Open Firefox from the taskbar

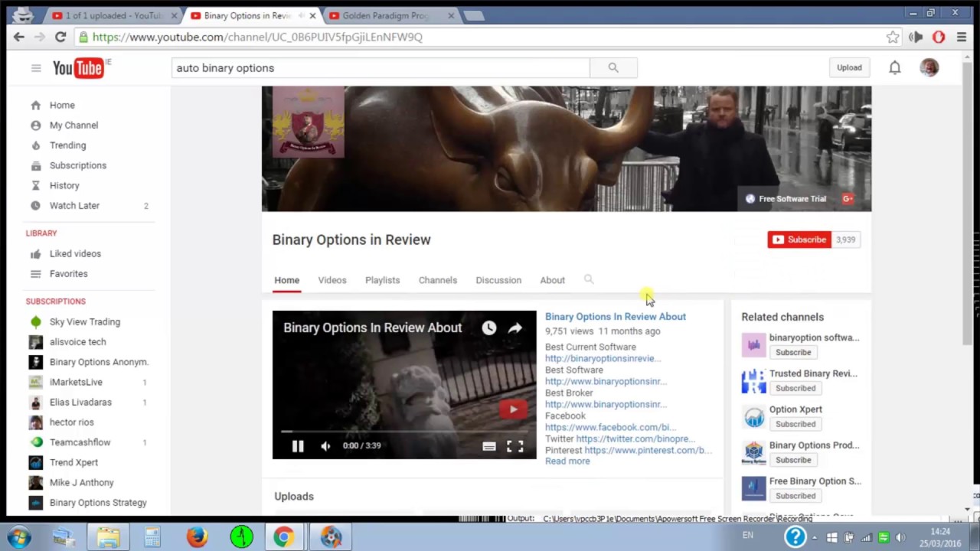coord(197,536)
